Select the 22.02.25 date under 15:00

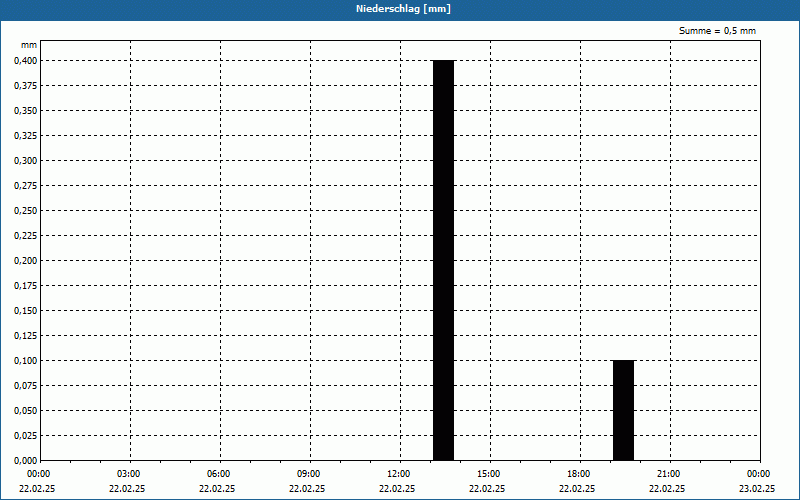coord(487,489)
